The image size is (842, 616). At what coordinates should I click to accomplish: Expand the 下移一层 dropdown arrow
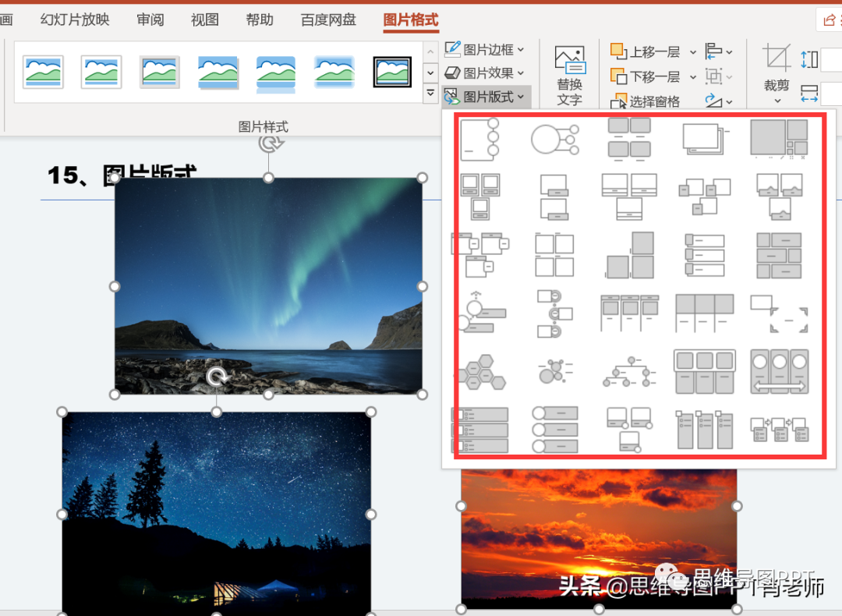(x=693, y=77)
